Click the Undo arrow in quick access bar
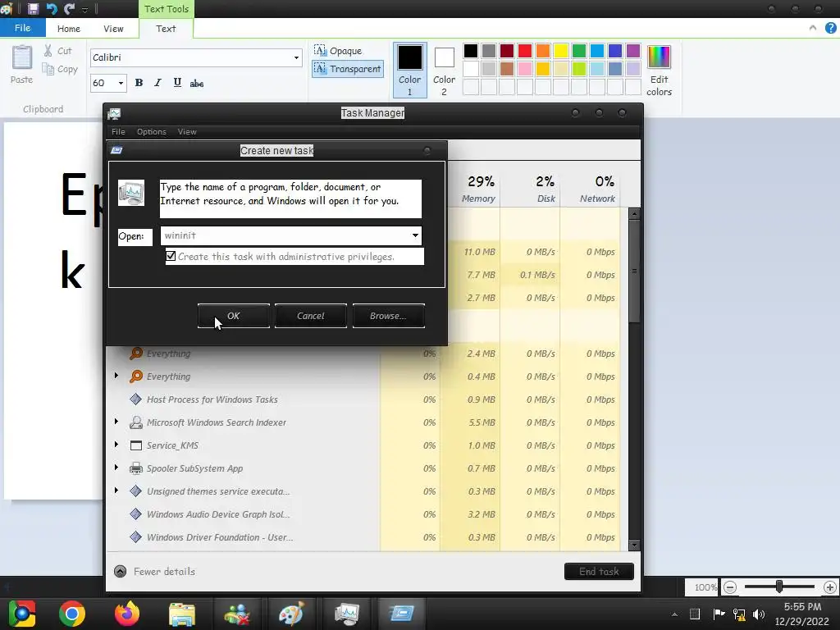This screenshot has width=840, height=630. tap(52, 8)
